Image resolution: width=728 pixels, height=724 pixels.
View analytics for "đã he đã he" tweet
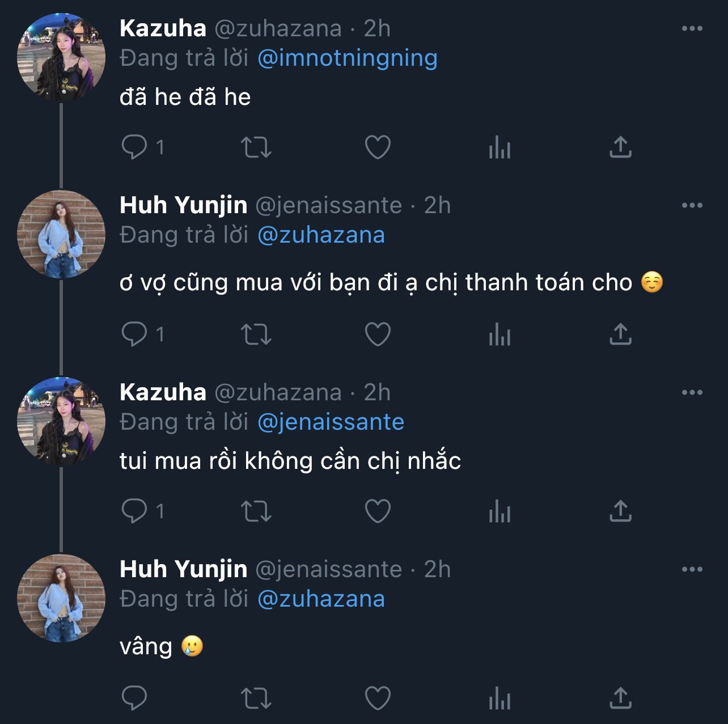click(x=500, y=147)
